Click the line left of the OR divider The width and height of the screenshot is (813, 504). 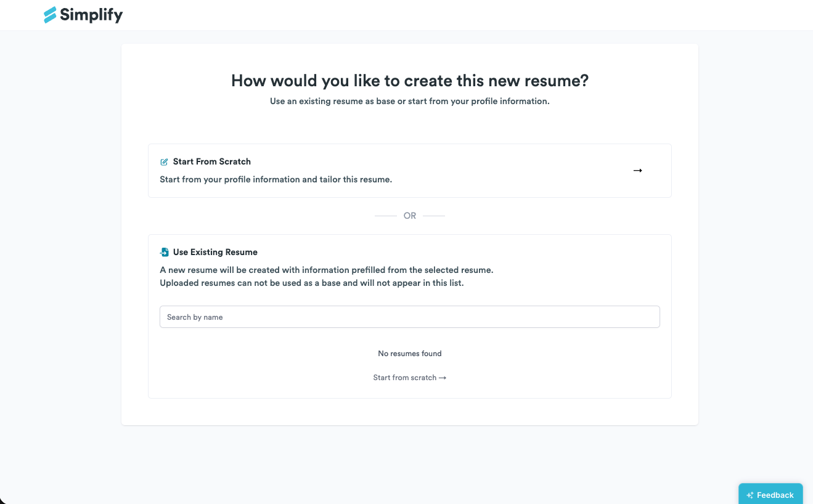click(x=386, y=216)
